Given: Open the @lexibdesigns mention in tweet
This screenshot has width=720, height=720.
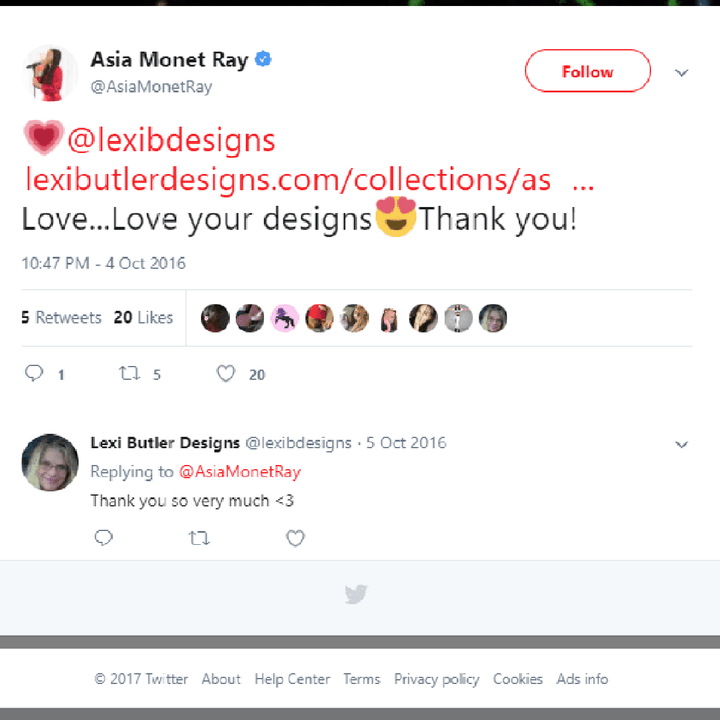Looking at the screenshot, I should 170,141.
